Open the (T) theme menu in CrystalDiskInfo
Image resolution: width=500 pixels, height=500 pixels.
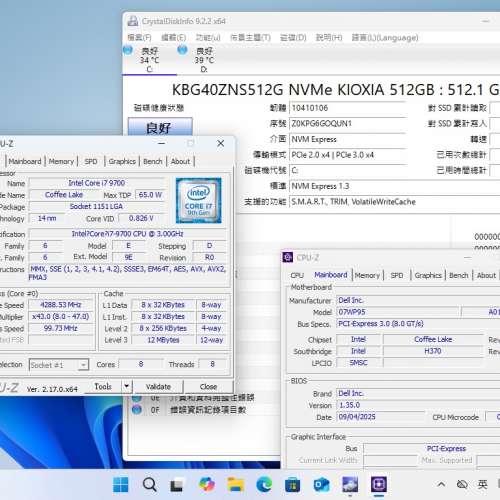250,37
